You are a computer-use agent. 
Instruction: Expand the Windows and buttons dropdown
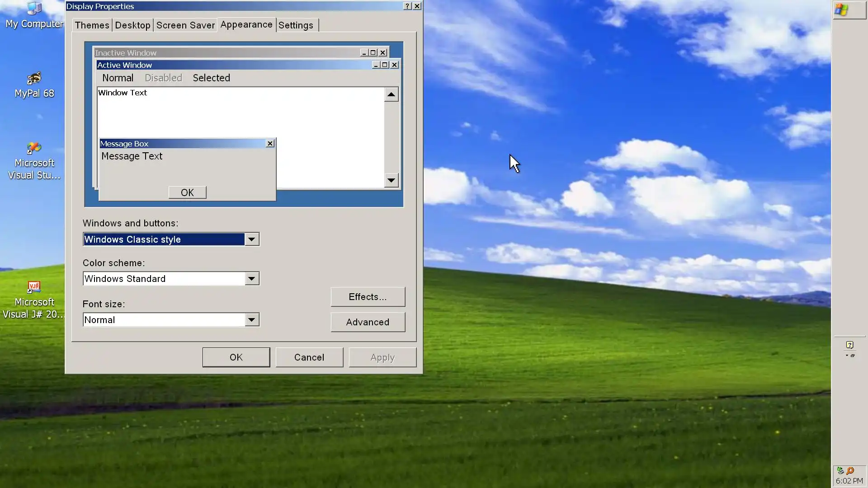click(x=251, y=239)
